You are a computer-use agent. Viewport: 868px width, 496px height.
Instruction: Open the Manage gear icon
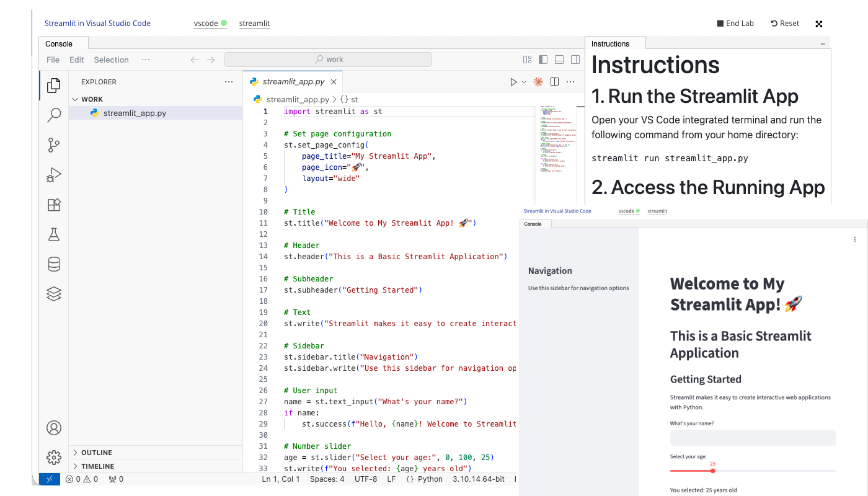click(x=54, y=458)
